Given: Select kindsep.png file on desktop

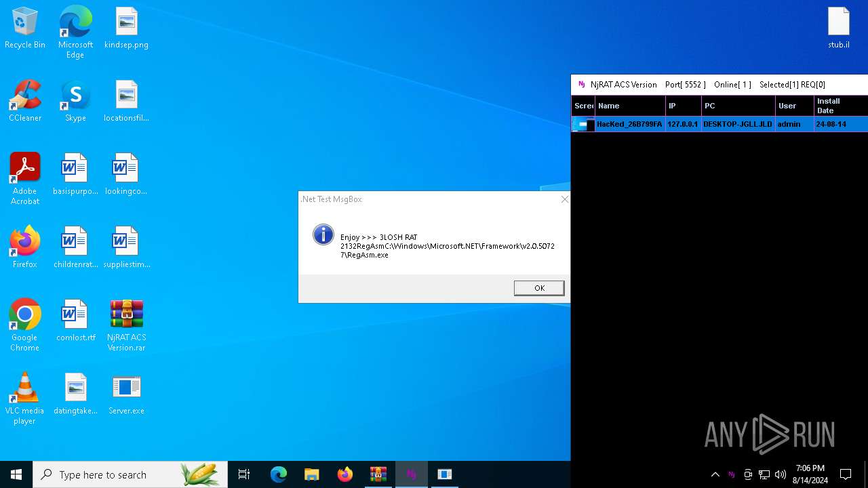Looking at the screenshot, I should (126, 28).
